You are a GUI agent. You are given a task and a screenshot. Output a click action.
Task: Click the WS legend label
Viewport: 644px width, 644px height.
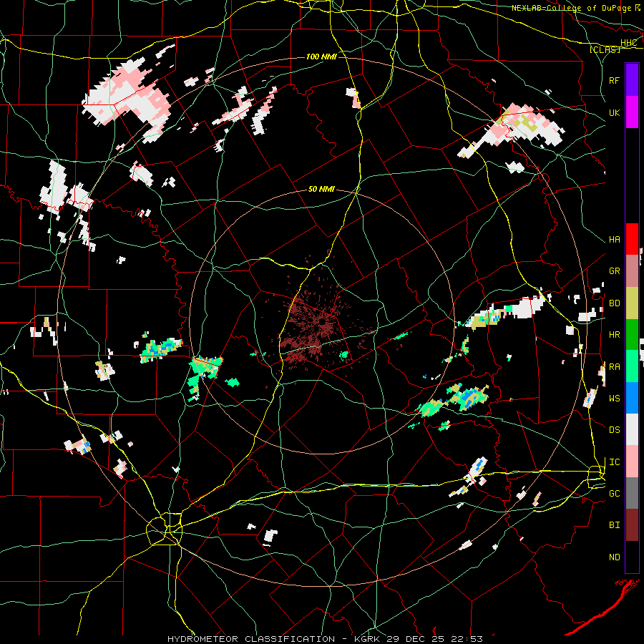click(x=615, y=398)
